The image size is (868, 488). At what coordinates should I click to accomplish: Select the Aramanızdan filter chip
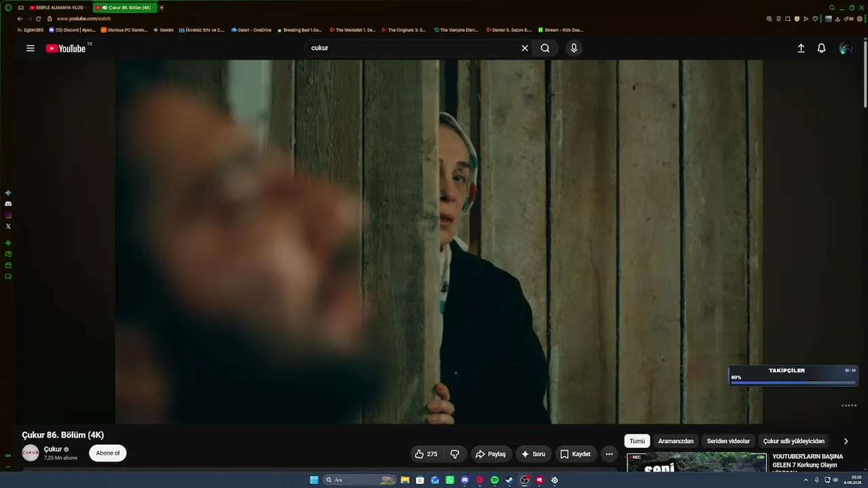(675, 441)
